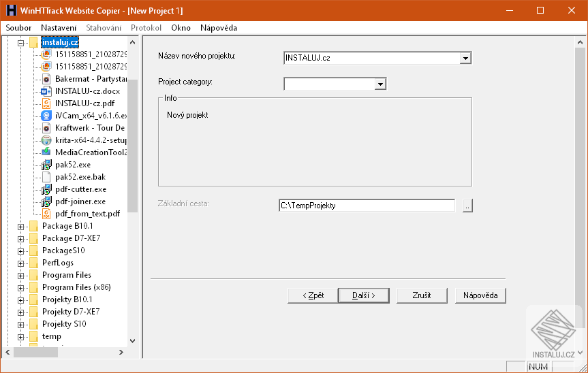The image size is (588, 373).
Task: Click the browse '..' button for base path
Action: coord(467,206)
